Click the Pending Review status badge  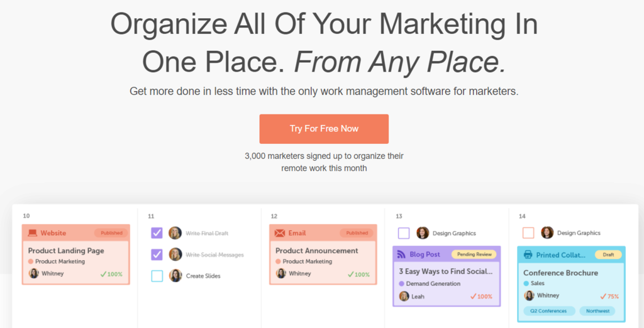tap(474, 254)
